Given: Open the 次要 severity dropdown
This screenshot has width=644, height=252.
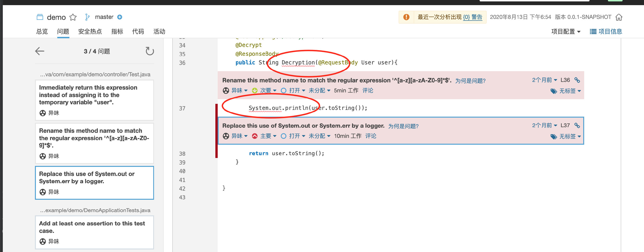Looking at the screenshot, I should click(267, 91).
